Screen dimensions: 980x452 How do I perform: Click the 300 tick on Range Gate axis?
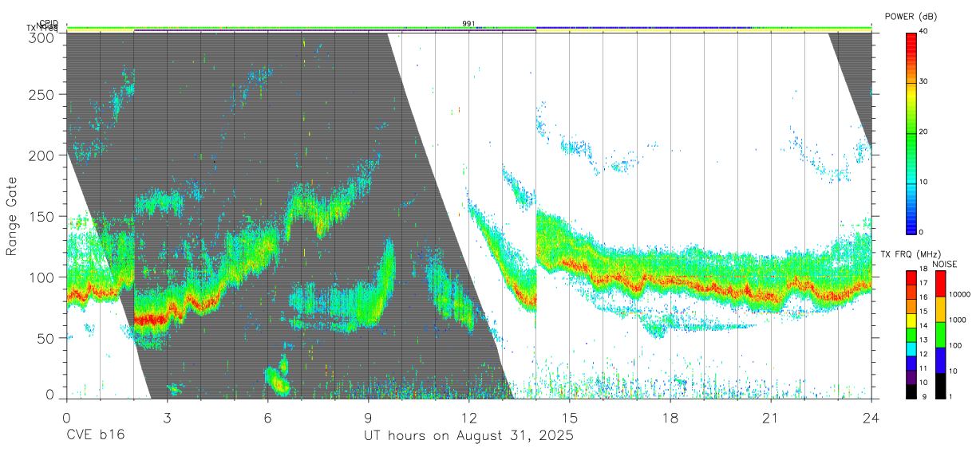(41, 37)
